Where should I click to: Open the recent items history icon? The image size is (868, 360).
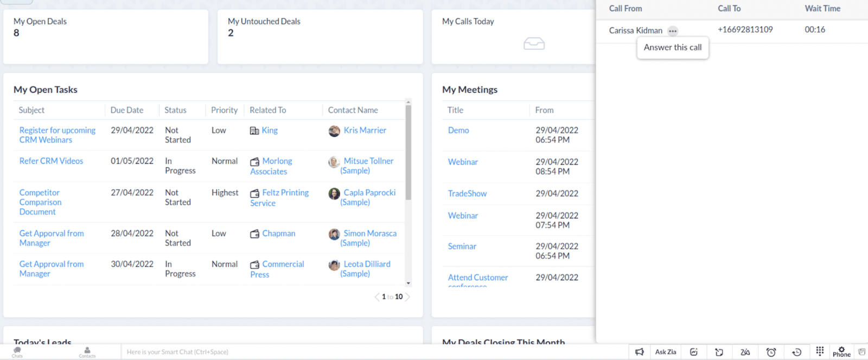pos(796,352)
